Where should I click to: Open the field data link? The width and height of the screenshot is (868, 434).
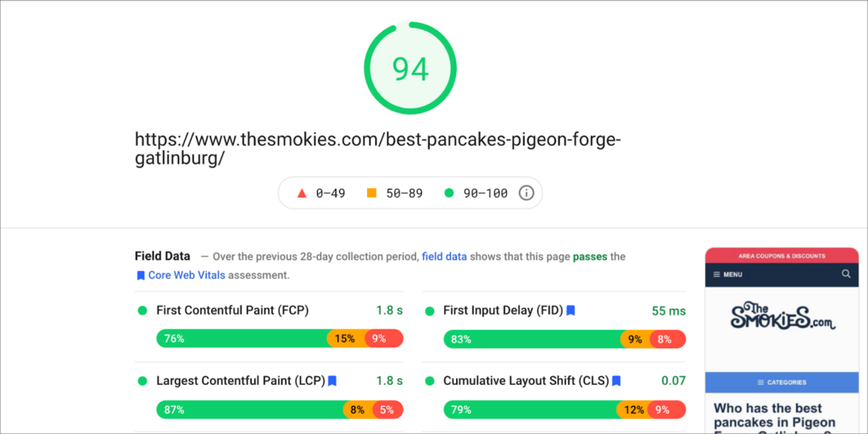[x=444, y=256]
